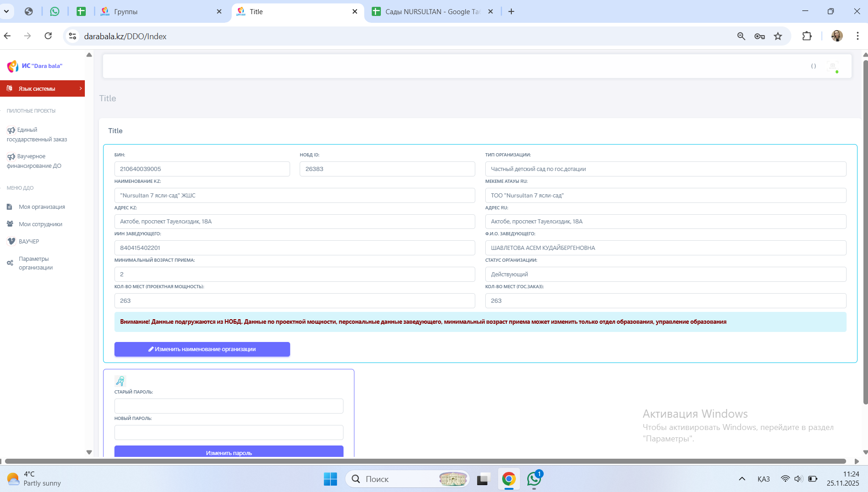Click the Кол-во мест (гос.заказ) field
This screenshot has width=868, height=492.
pyautogui.click(x=665, y=300)
